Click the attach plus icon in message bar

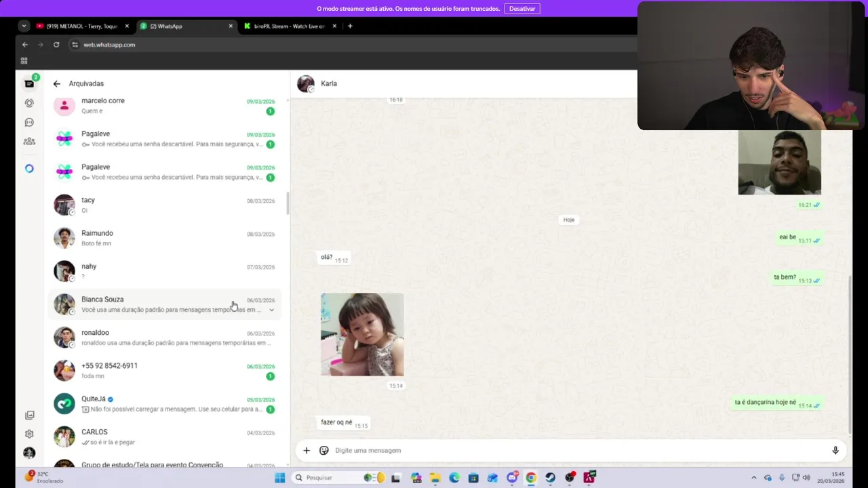click(x=307, y=450)
